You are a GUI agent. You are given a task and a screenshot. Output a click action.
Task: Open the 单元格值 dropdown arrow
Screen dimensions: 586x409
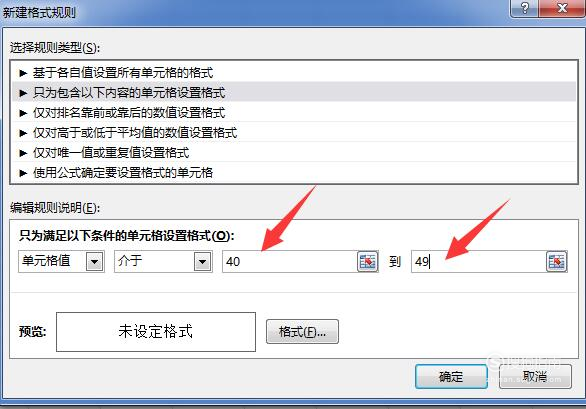point(94,261)
